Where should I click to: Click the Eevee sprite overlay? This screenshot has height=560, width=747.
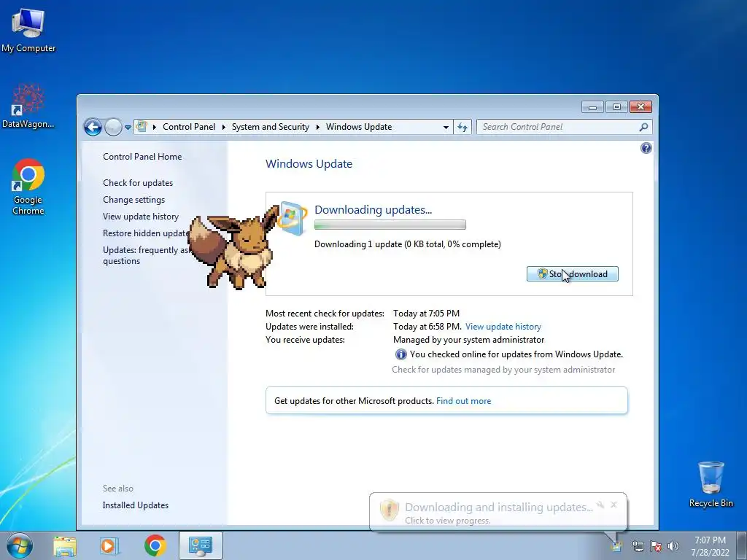coord(233,248)
